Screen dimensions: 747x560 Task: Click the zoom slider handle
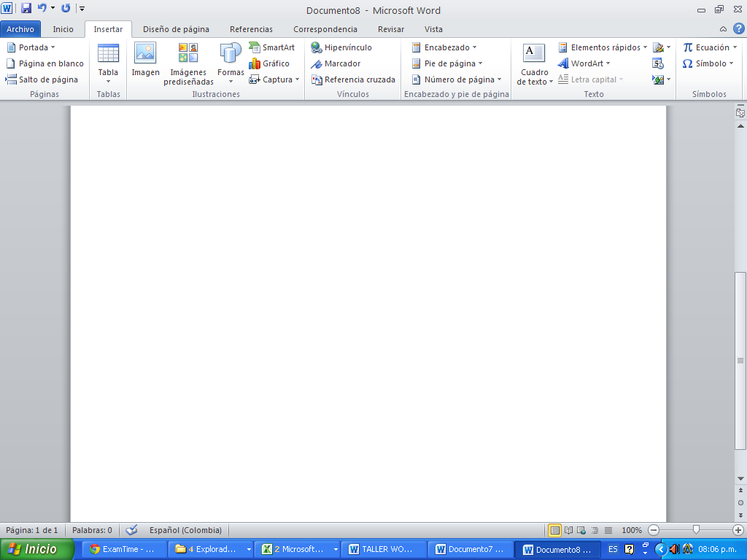pos(696,530)
